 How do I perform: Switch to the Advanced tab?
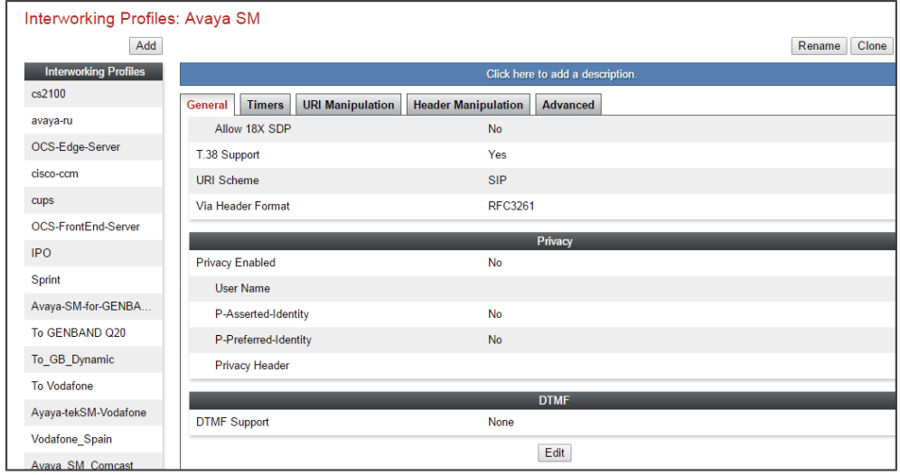[568, 105]
